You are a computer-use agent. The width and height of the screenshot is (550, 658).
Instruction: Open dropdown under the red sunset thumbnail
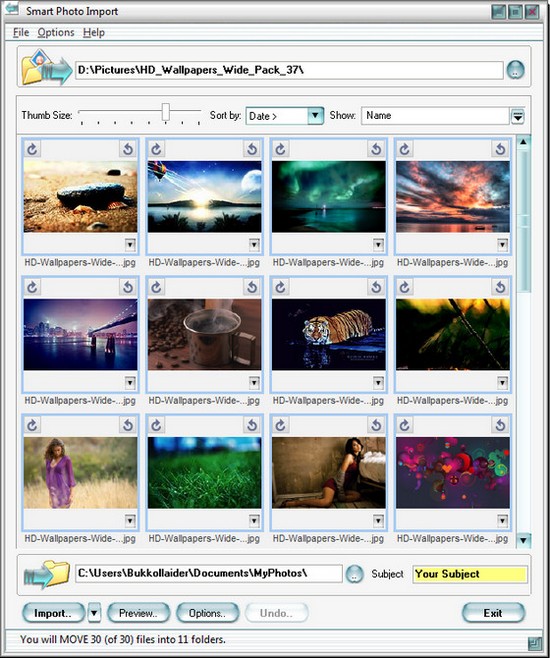point(503,245)
